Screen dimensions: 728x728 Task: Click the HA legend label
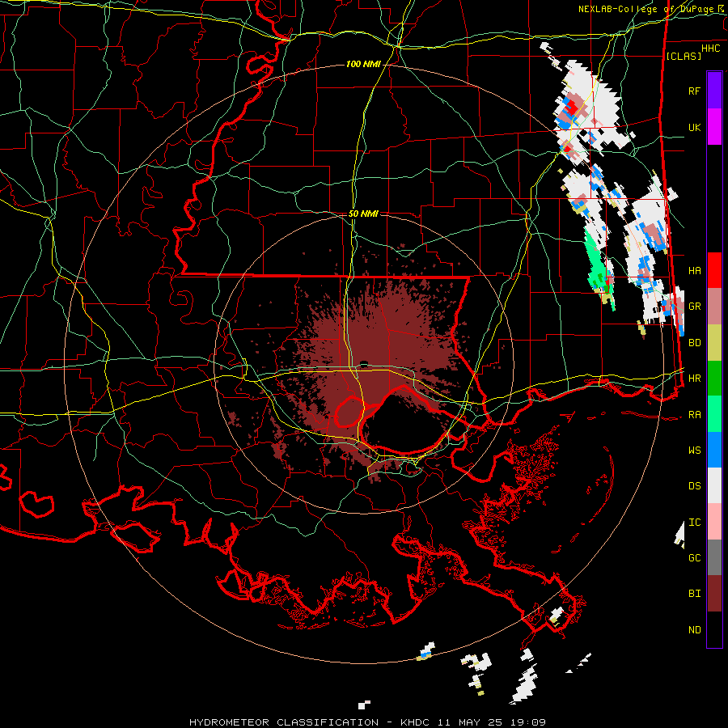(694, 271)
